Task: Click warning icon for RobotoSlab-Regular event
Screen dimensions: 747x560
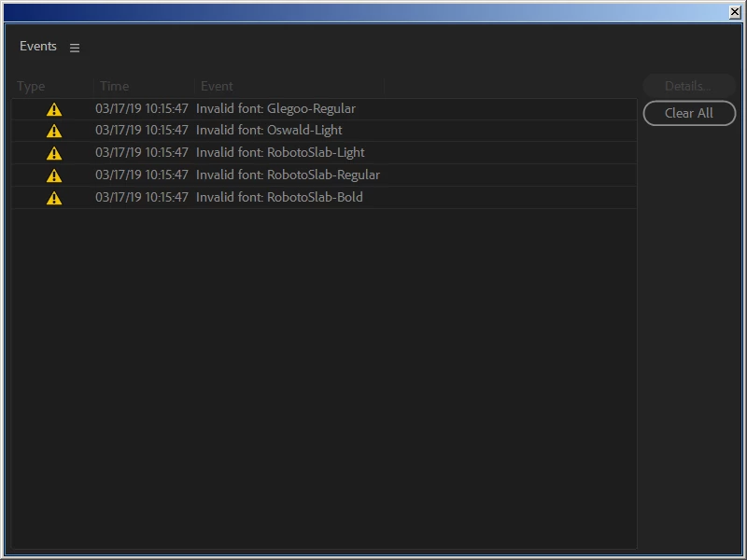Action: [54, 175]
